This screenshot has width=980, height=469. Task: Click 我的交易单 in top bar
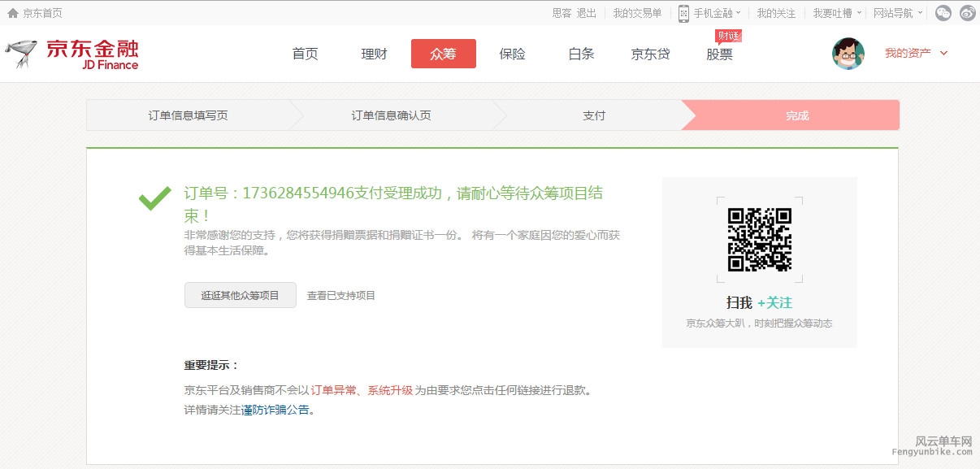click(637, 13)
